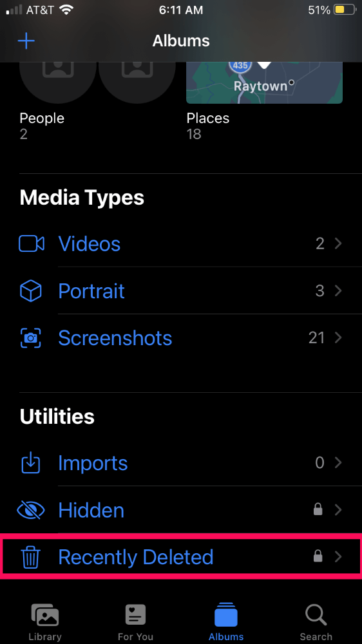Screen dimensions: 362x644
Task: Select the Albums tab
Action: click(x=226, y=622)
